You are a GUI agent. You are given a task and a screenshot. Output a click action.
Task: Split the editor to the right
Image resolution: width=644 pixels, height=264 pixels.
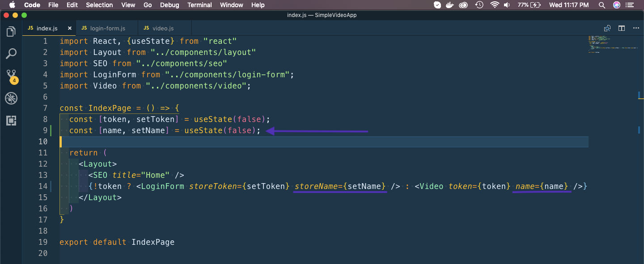(x=622, y=28)
